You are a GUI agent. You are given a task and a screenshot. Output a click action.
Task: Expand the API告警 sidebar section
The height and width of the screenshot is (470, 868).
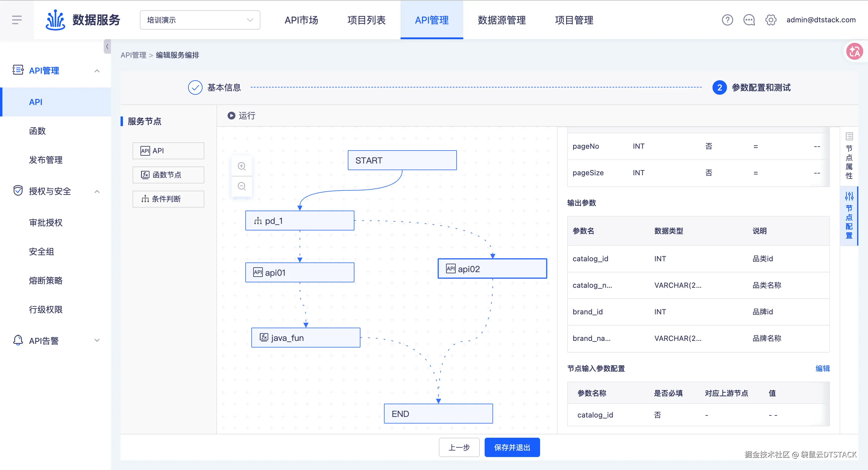97,341
